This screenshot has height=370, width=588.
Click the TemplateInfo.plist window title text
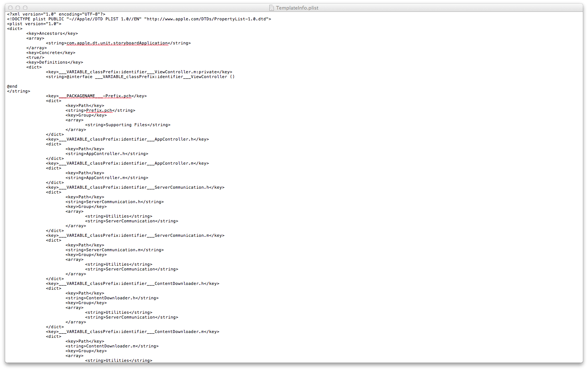click(x=297, y=8)
